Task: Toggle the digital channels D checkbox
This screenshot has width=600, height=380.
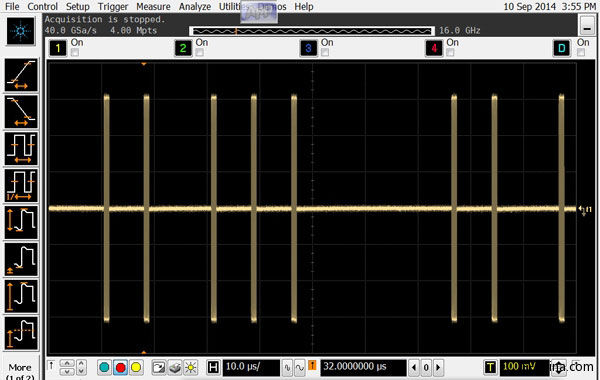Action: click(581, 52)
